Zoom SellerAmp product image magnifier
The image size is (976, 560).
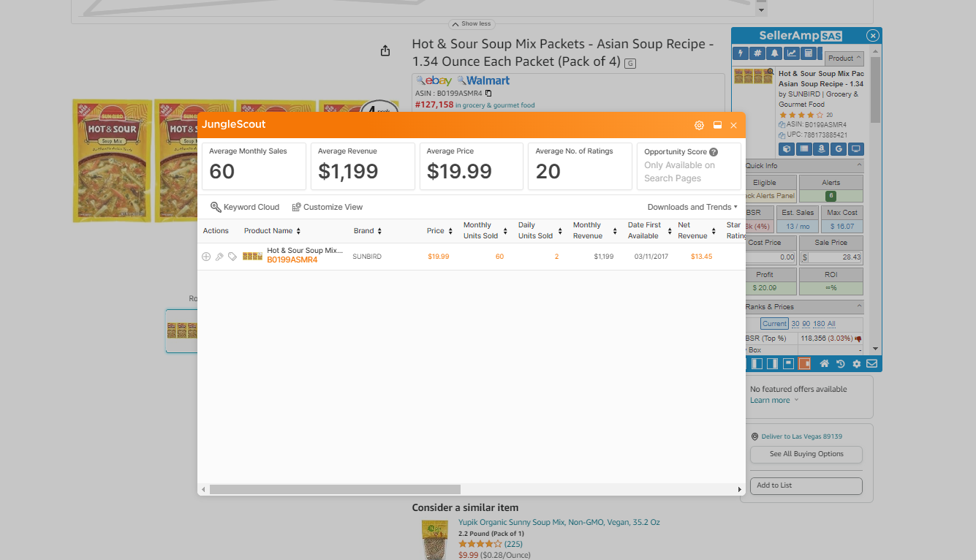coord(770,72)
